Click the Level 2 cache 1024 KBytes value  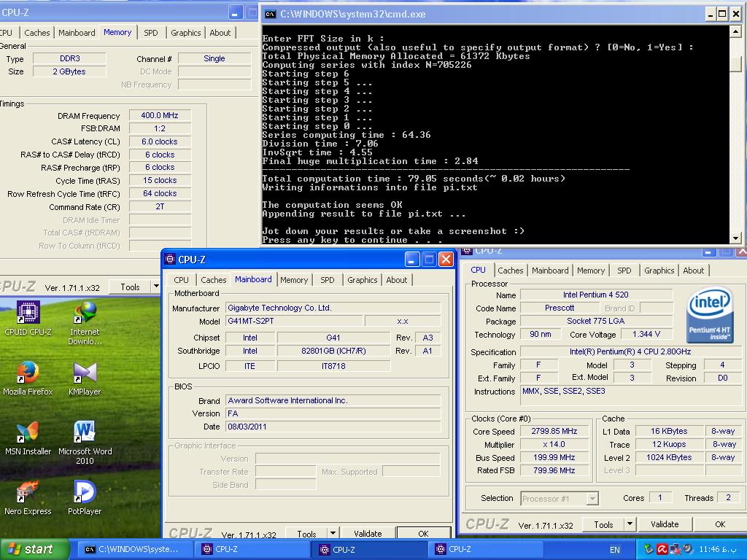pos(669,458)
